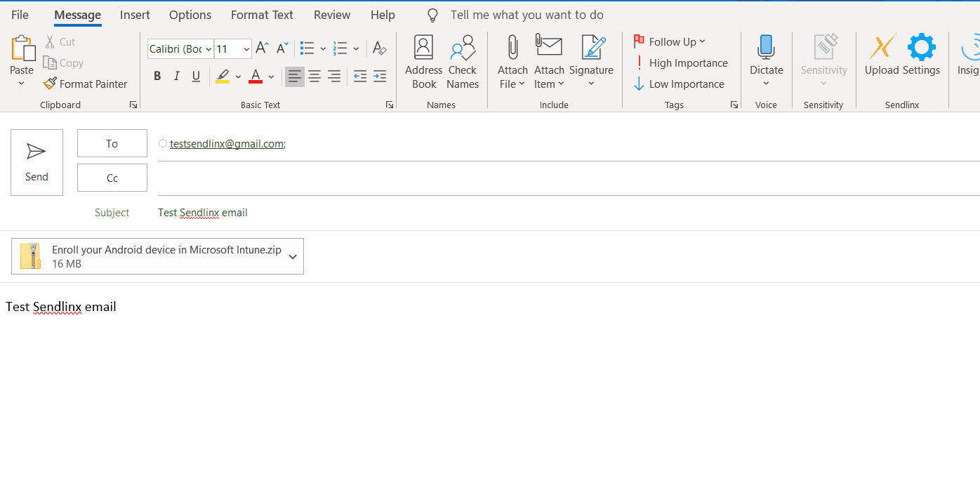Open the font name dropdown

(208, 49)
